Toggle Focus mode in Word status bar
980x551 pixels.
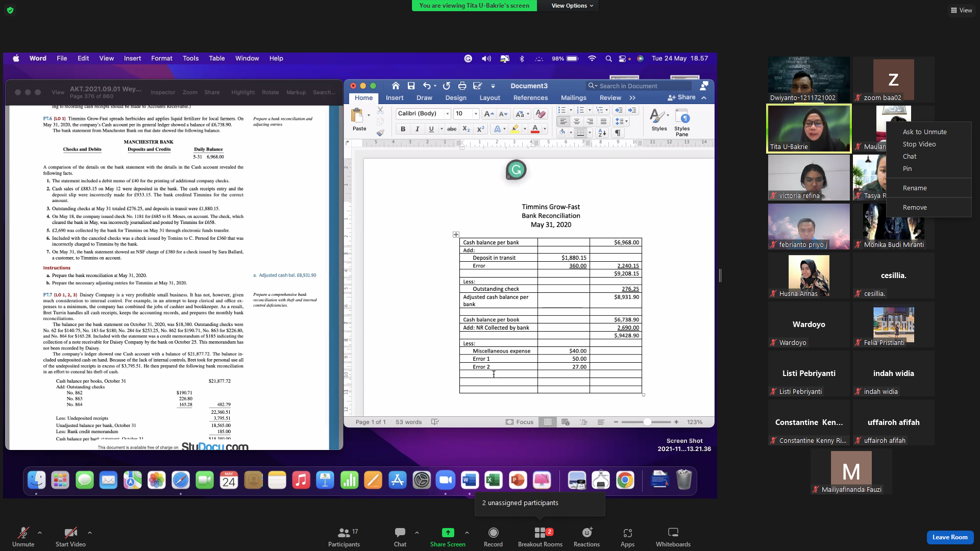tap(520, 422)
